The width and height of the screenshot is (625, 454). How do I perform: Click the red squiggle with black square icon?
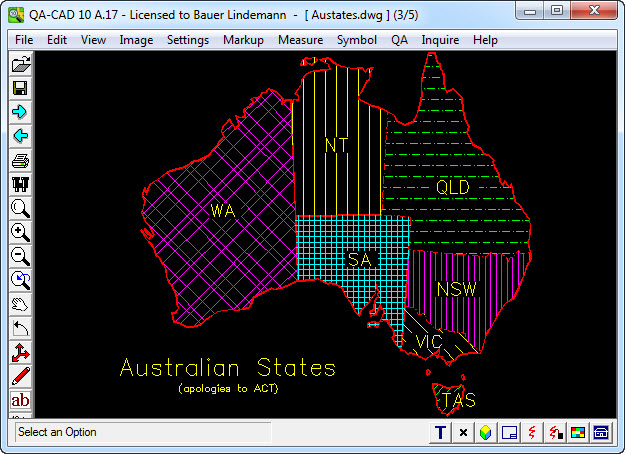click(x=555, y=432)
